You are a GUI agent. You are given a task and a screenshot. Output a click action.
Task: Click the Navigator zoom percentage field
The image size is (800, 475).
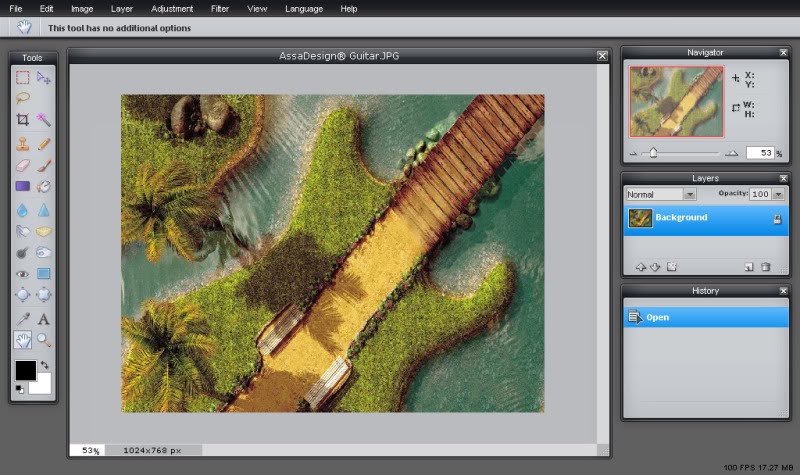click(x=759, y=153)
